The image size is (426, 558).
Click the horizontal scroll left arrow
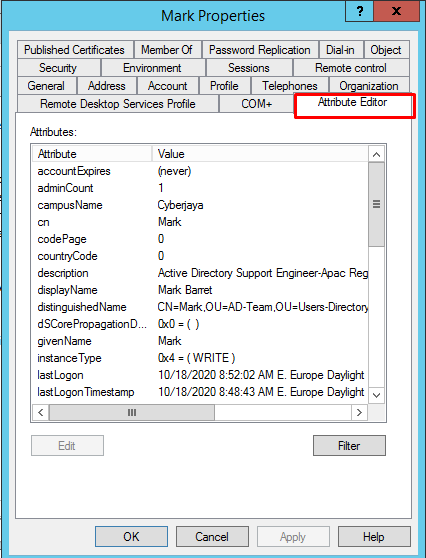pos(41,412)
